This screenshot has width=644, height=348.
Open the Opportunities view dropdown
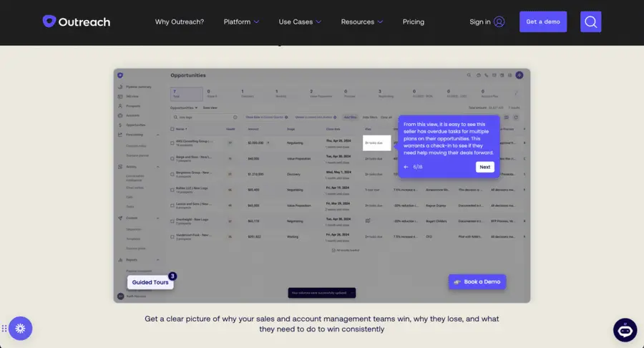pyautogui.click(x=184, y=107)
